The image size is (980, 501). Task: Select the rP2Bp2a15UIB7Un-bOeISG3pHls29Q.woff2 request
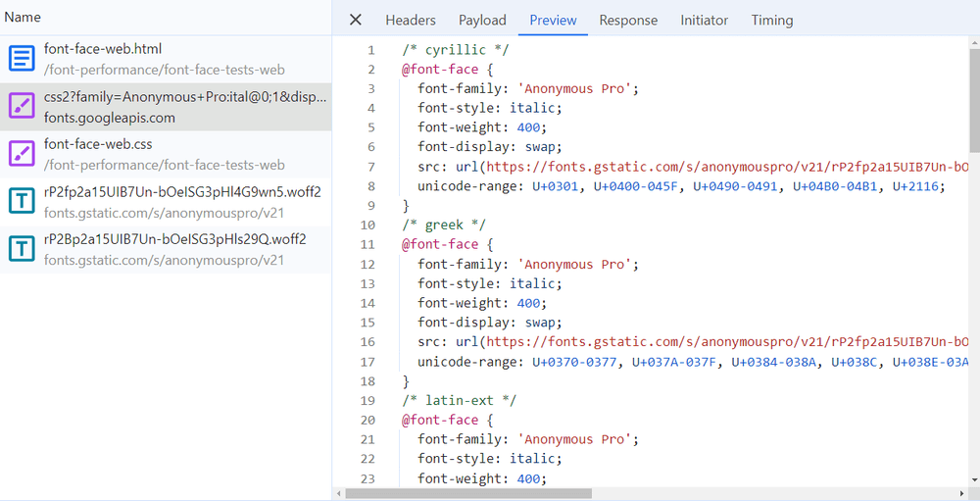click(x=166, y=249)
